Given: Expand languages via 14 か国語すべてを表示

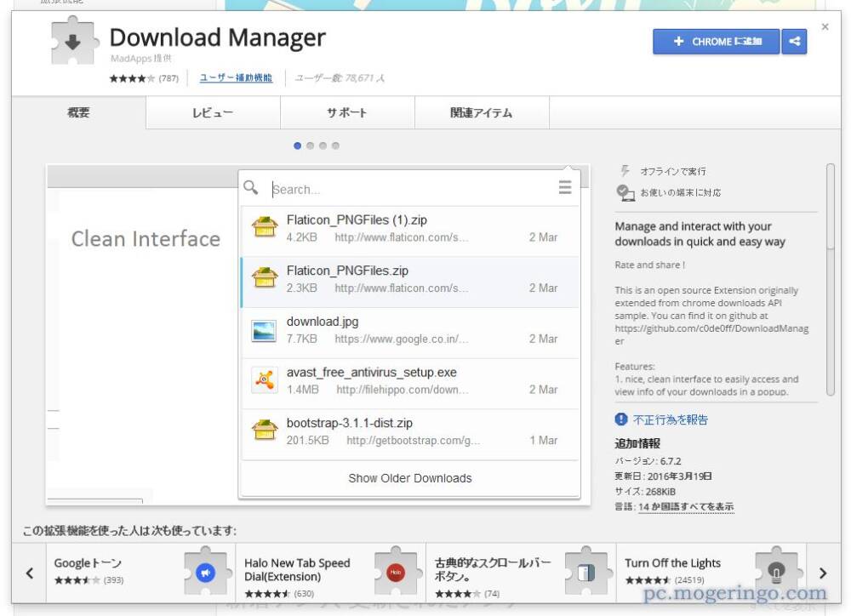Looking at the screenshot, I should click(686, 506).
